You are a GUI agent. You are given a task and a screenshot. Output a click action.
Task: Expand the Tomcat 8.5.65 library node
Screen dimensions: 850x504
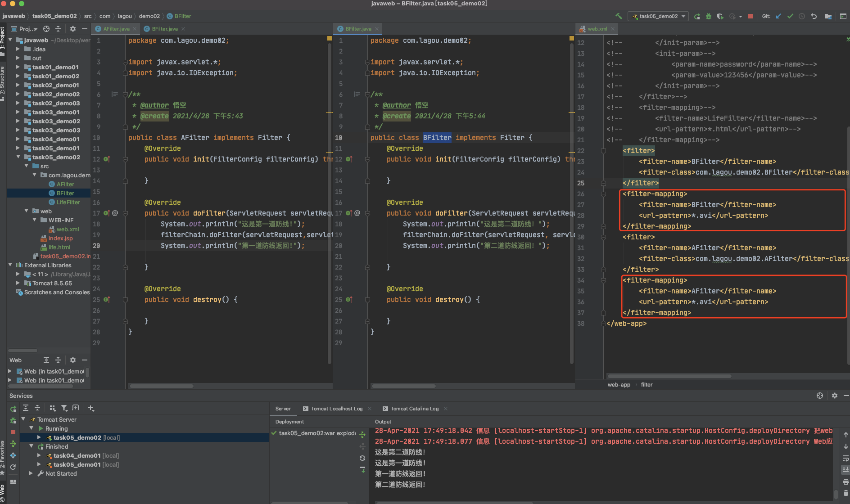point(18,283)
